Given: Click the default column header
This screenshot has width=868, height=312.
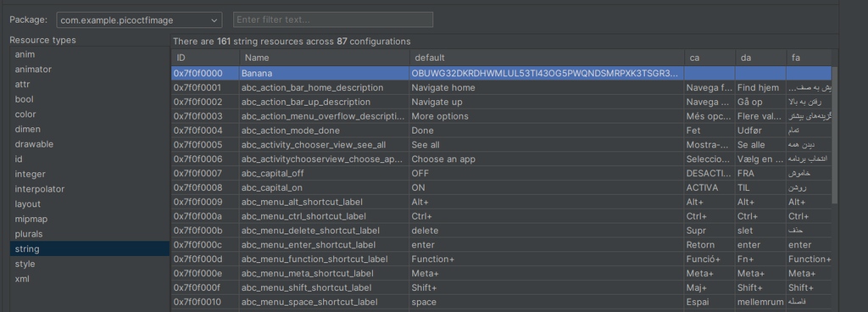Looking at the screenshot, I should click(547, 58).
